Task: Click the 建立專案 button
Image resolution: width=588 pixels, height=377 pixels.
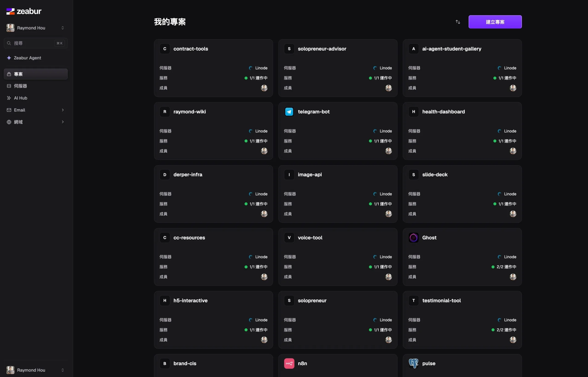Action: pyautogui.click(x=495, y=22)
